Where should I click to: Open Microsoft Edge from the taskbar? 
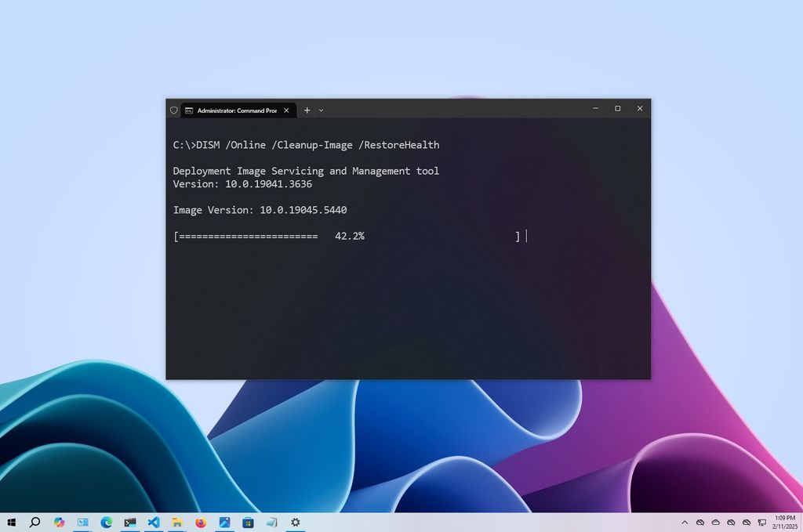coord(107,523)
